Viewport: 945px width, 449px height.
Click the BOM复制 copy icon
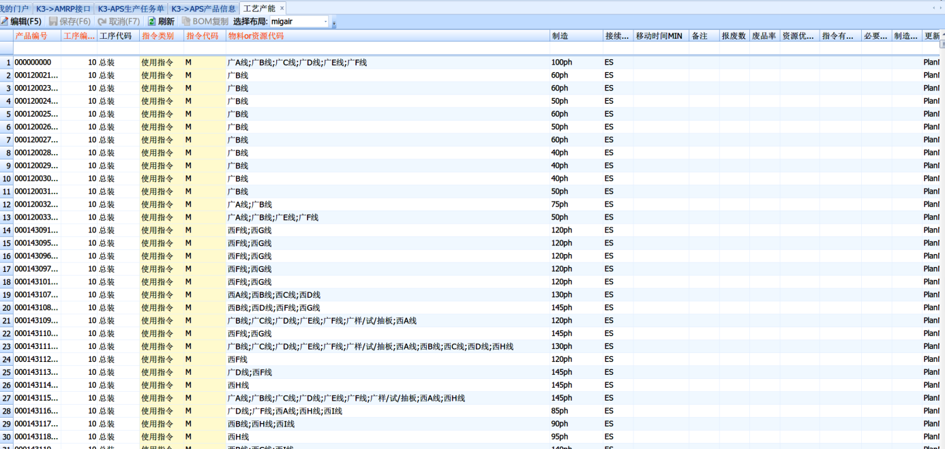[x=186, y=21]
